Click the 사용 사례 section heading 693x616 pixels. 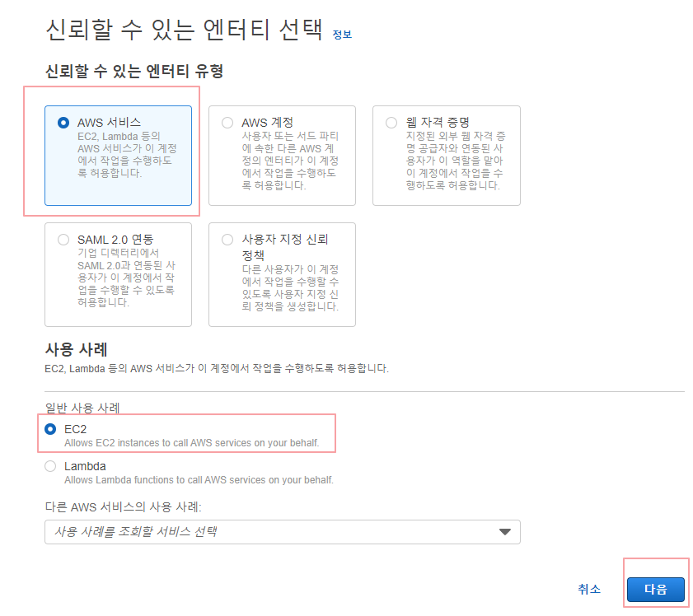point(76,349)
